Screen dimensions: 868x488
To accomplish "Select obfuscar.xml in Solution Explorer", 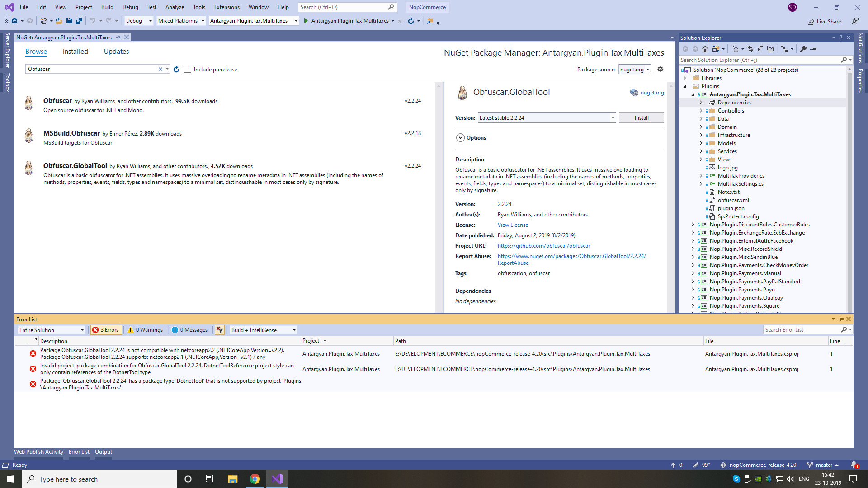I will coord(733,200).
